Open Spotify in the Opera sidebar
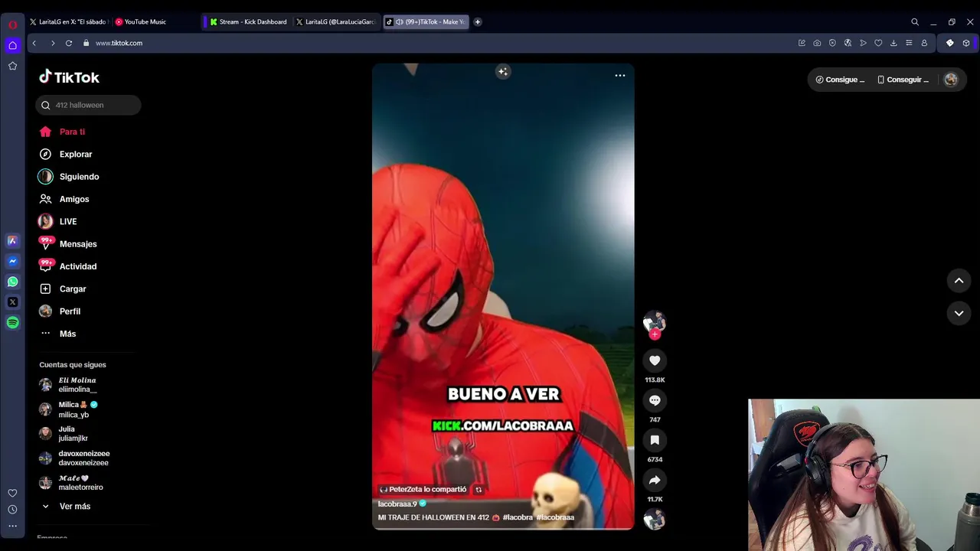 [x=12, y=323]
